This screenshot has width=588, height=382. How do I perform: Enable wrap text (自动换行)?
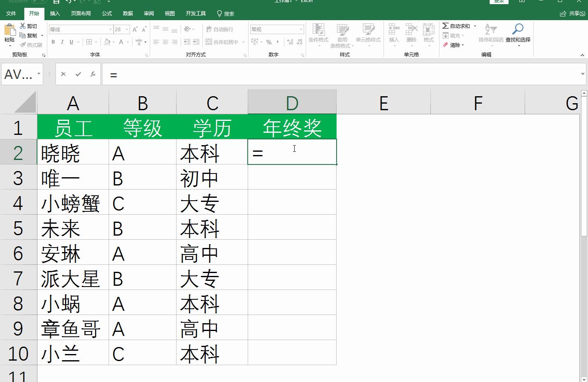click(221, 29)
